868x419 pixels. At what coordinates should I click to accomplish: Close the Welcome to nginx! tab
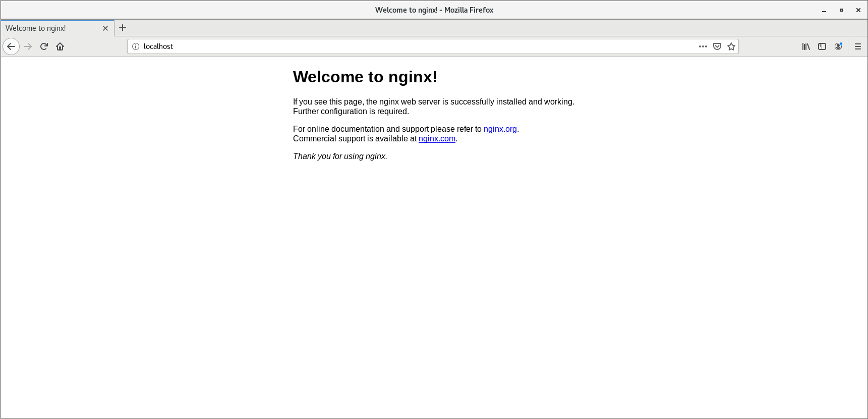point(105,28)
